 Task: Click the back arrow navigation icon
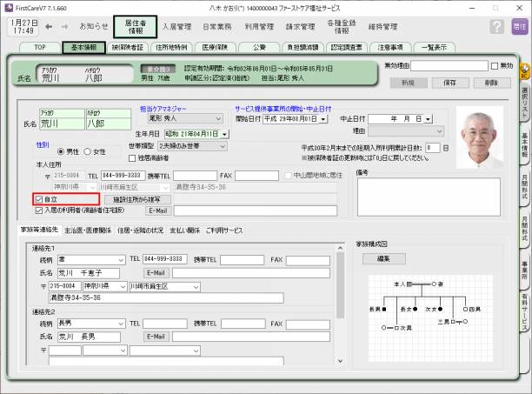click(50, 26)
